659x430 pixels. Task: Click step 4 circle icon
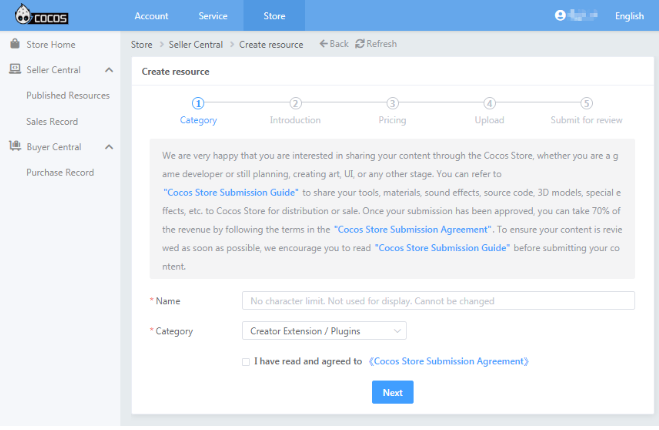(x=489, y=103)
